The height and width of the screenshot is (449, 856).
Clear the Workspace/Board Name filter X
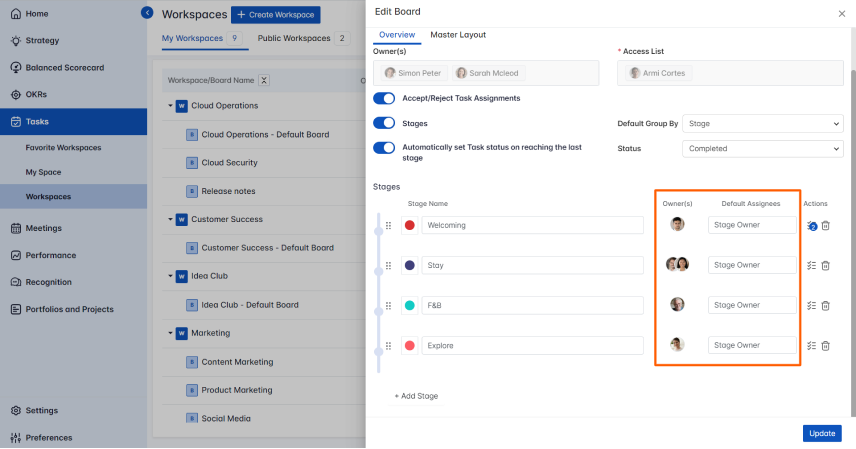tap(264, 80)
